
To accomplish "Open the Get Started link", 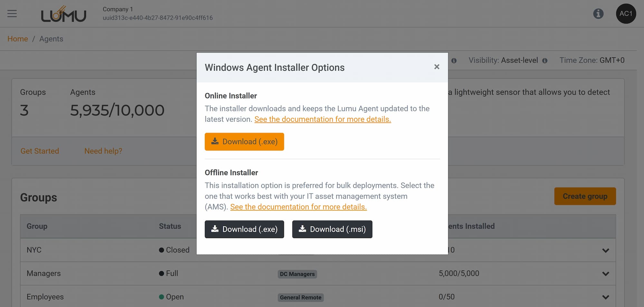I will 40,151.
